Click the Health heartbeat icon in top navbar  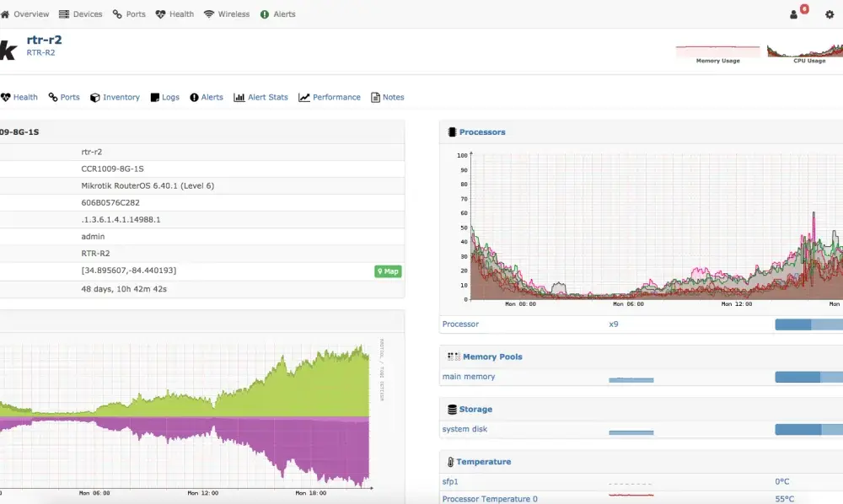(160, 14)
